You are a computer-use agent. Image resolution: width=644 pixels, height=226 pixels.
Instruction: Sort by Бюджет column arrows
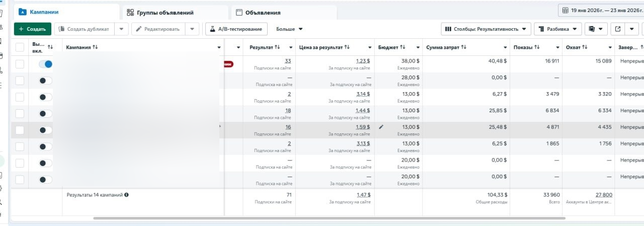coord(403,47)
